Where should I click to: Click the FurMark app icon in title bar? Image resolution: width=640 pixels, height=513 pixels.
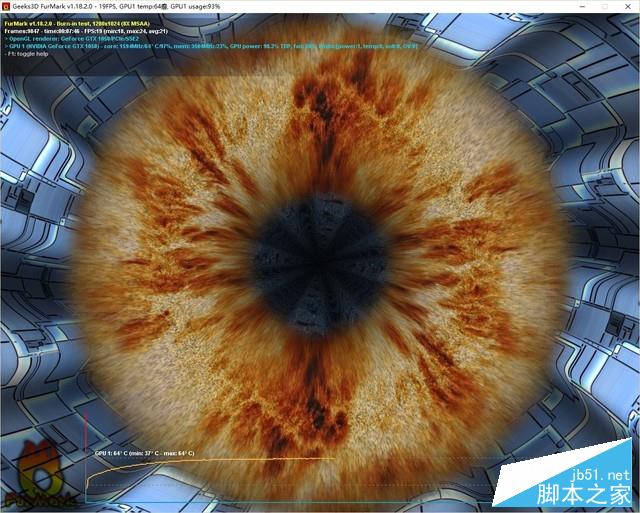tap(7, 7)
